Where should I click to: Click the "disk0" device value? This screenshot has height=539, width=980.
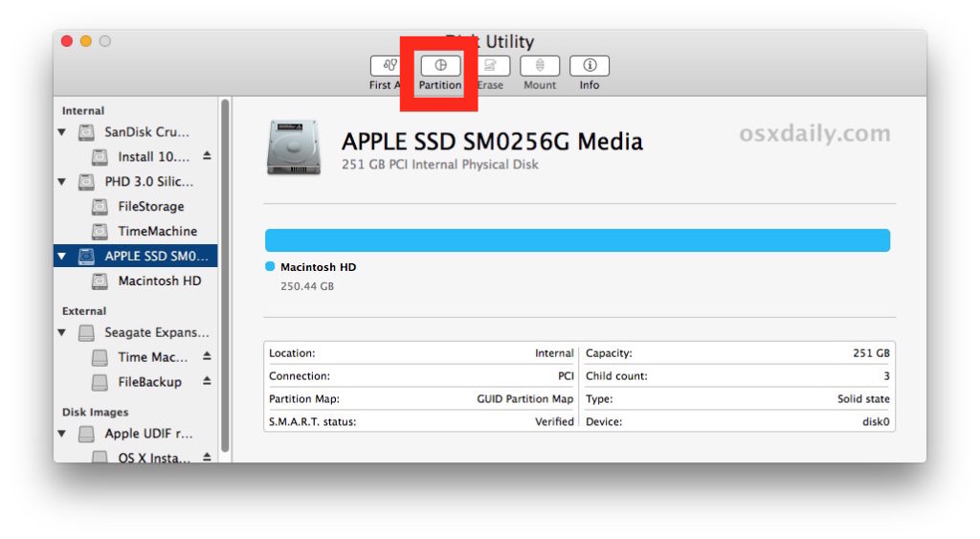[876, 422]
